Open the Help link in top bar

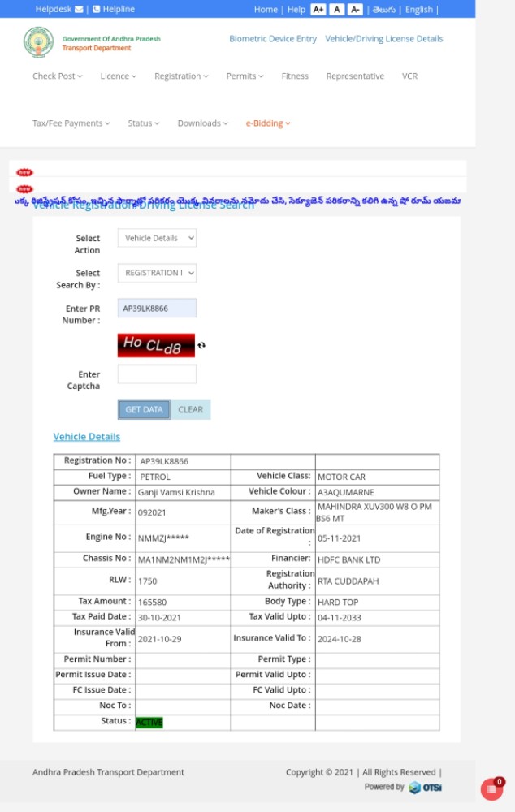(296, 9)
